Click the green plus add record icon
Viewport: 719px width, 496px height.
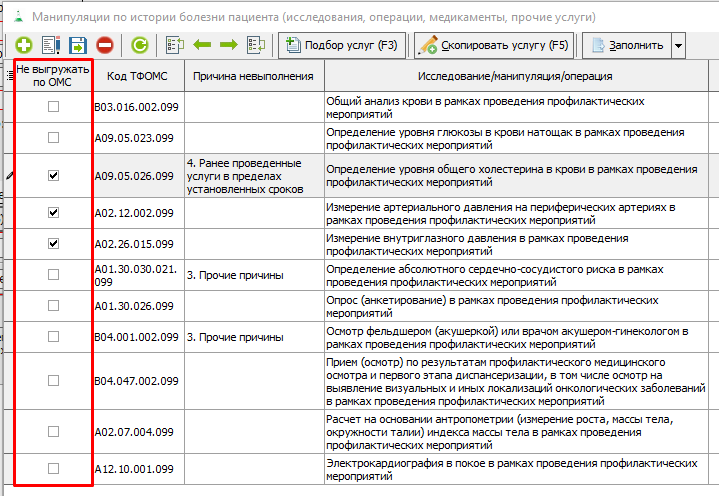[x=23, y=45]
